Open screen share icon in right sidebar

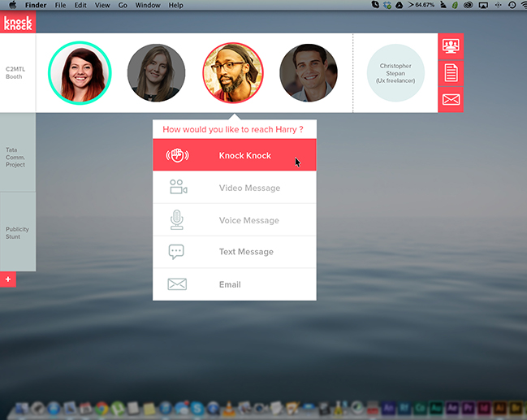tap(451, 45)
